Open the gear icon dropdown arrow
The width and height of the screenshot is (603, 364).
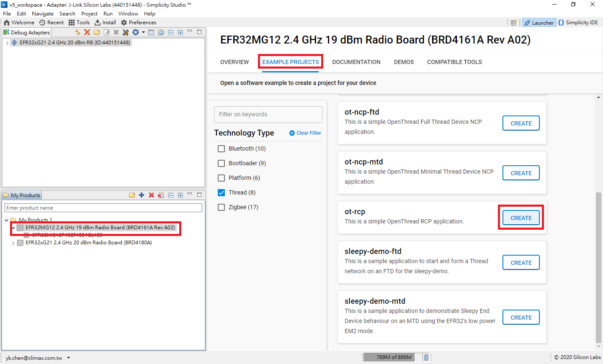tap(143, 32)
